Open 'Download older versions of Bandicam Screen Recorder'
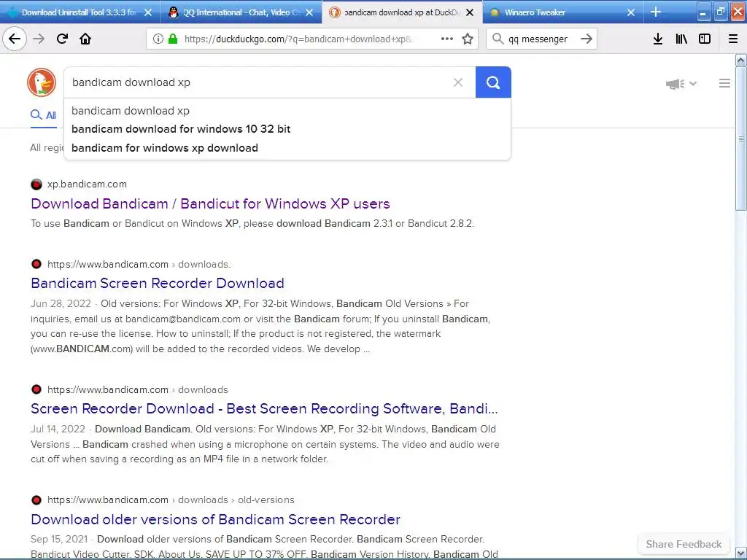 215,519
